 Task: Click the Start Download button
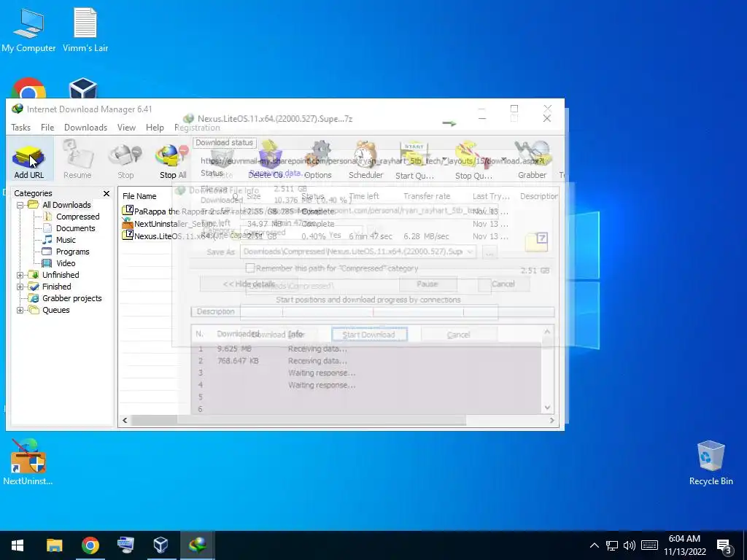369,335
